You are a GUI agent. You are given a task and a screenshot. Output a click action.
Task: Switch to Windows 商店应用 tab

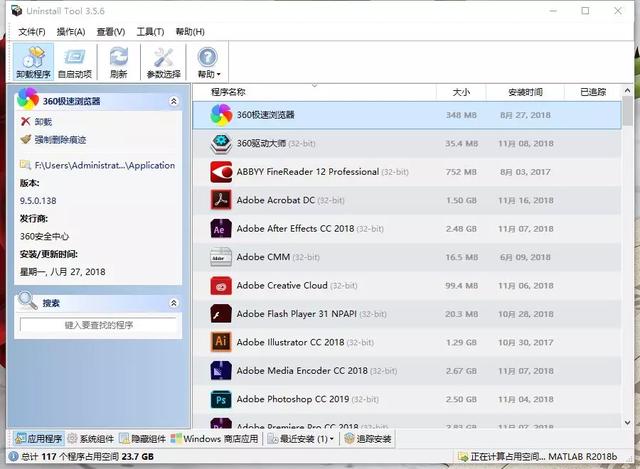point(214,439)
